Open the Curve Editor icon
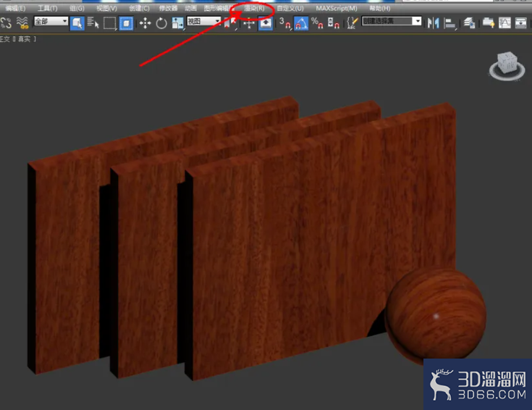Screen dimensions: 532x410 pos(504,23)
